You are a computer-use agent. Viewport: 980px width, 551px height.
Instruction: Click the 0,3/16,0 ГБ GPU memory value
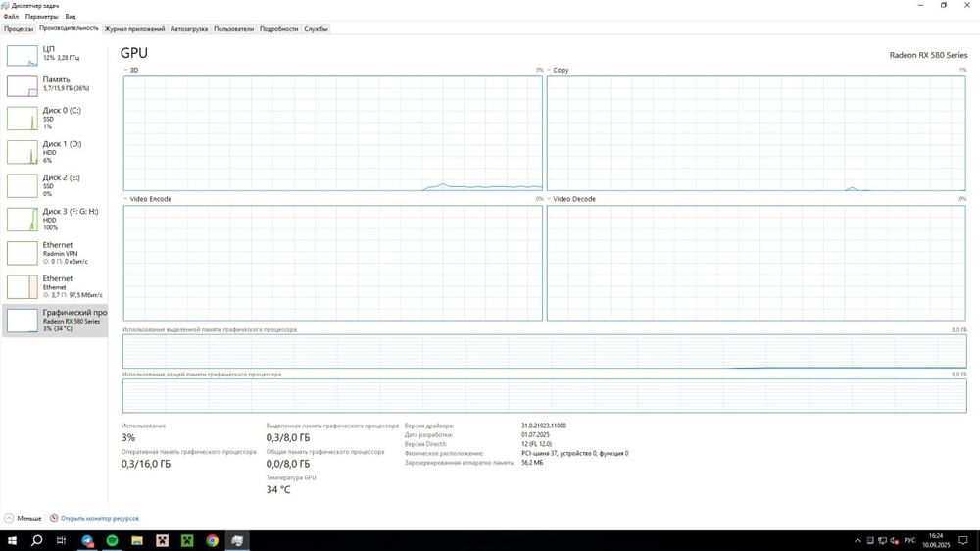click(146, 464)
